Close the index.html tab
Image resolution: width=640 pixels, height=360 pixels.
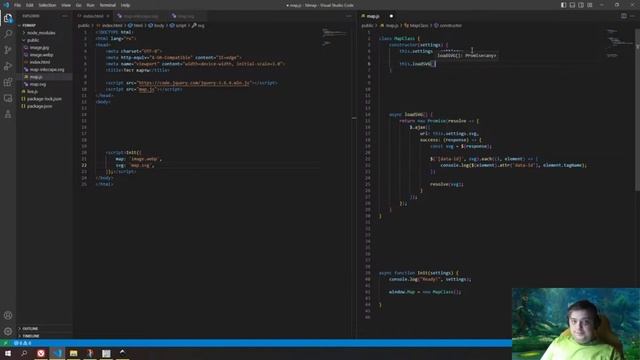point(108,16)
